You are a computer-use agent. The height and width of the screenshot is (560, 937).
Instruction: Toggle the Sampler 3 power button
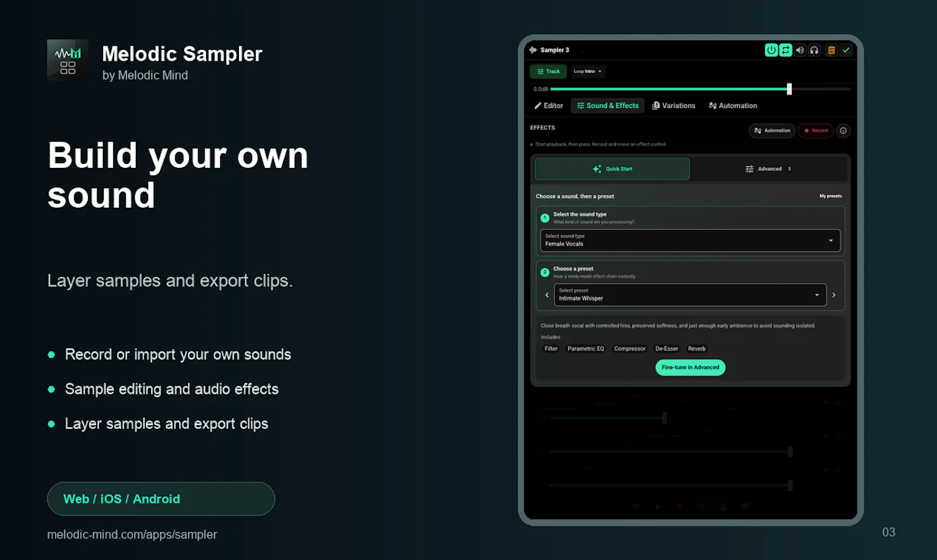(x=771, y=50)
